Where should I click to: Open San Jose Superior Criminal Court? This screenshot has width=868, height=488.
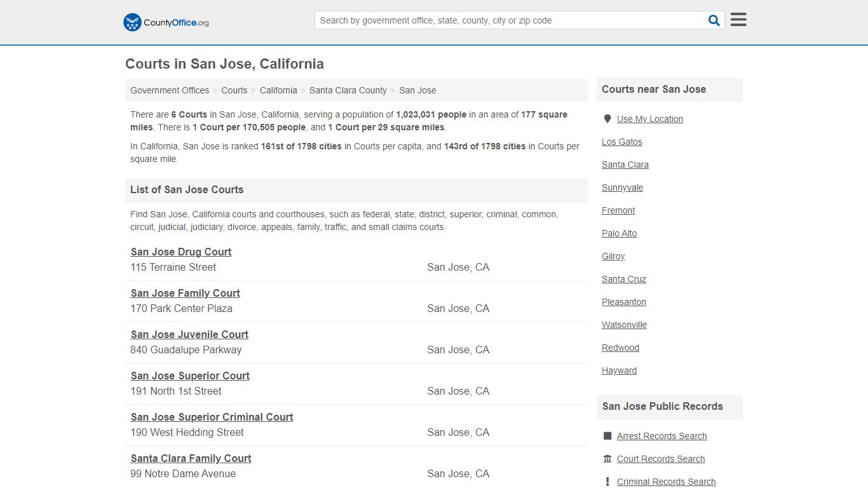tap(212, 417)
